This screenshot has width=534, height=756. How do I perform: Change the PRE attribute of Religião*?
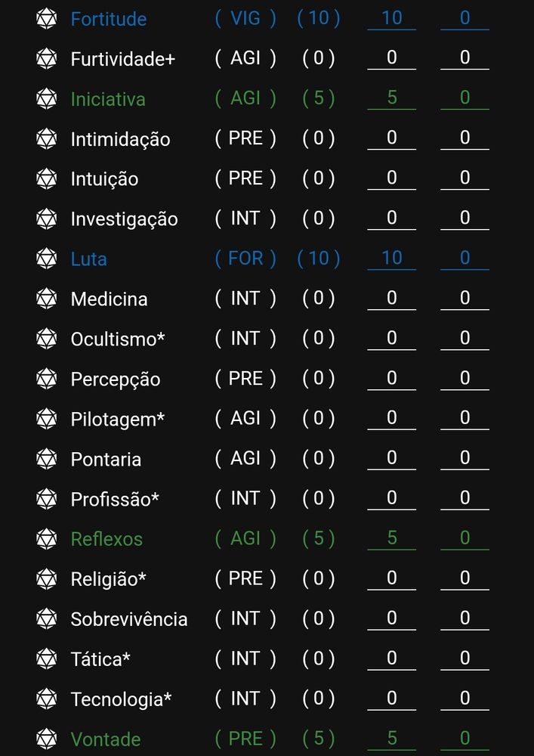click(x=245, y=578)
